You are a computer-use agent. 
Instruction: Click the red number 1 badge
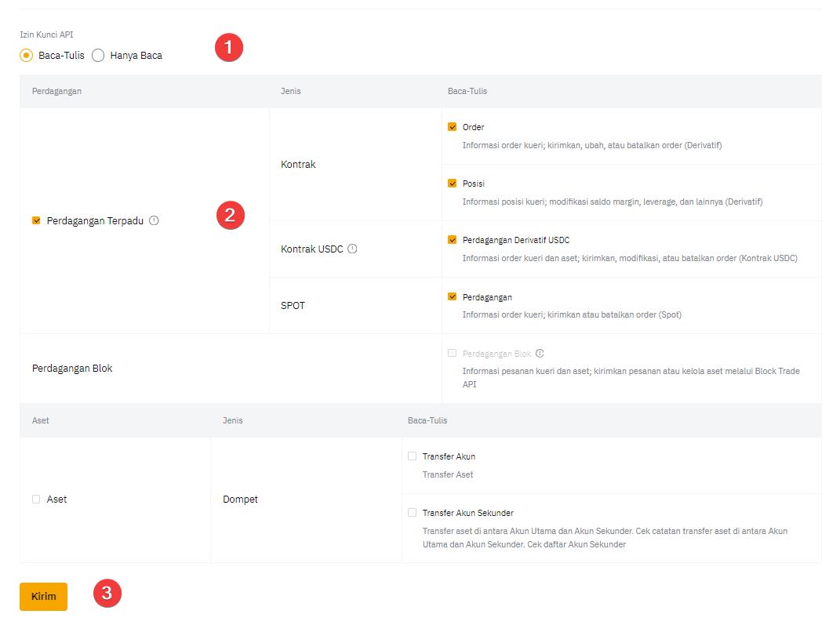point(229,48)
